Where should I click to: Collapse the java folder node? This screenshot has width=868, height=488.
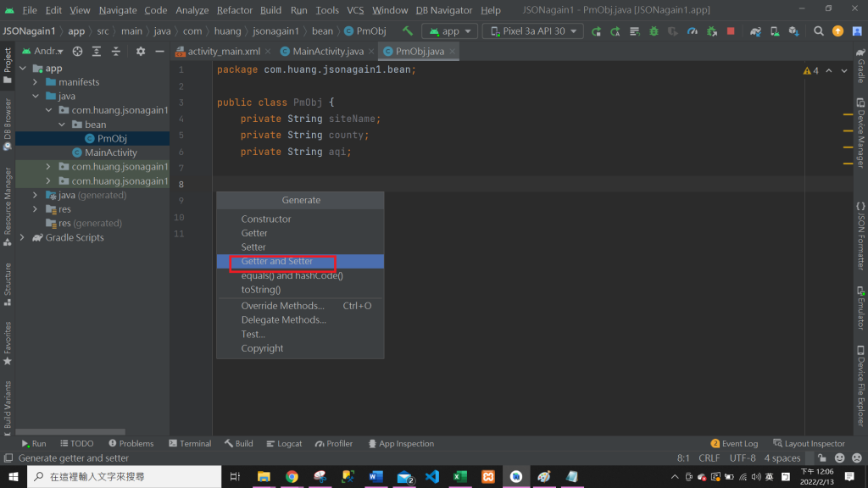(36, 96)
